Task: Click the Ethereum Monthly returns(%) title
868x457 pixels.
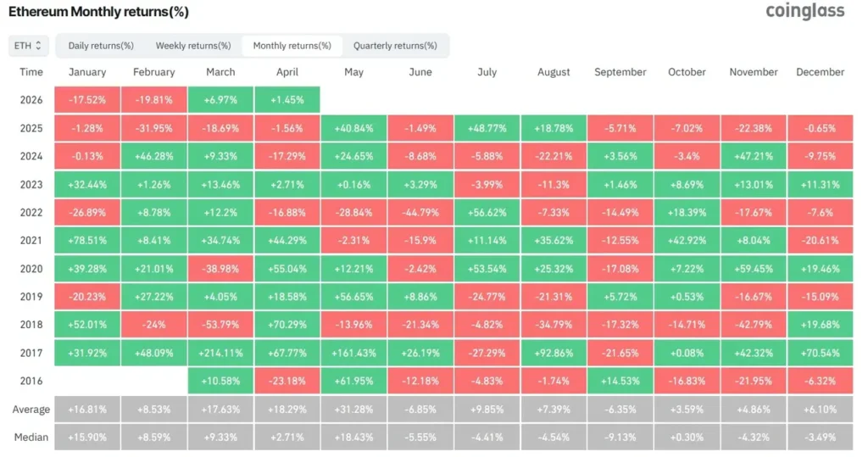Action: point(98,13)
